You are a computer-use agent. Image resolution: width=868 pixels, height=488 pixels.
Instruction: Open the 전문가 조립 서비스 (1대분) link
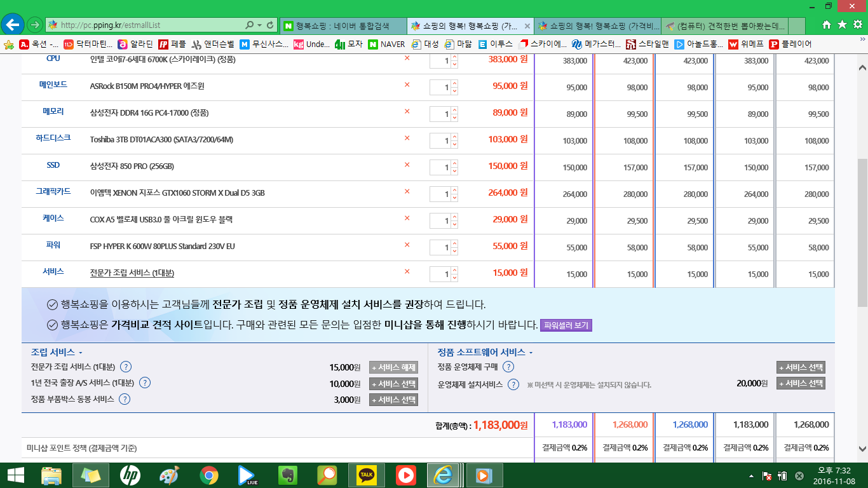pos(132,273)
